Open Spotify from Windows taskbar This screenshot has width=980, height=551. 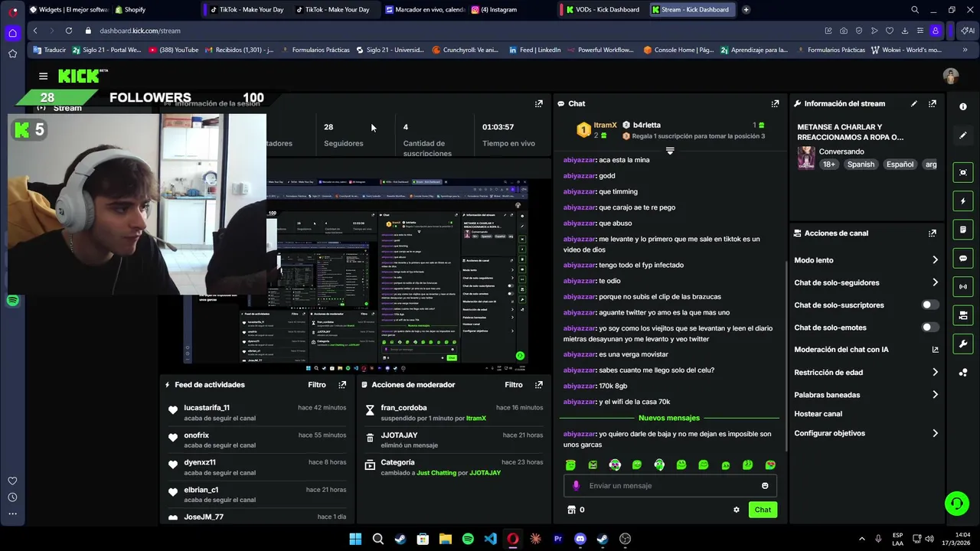[x=468, y=539]
